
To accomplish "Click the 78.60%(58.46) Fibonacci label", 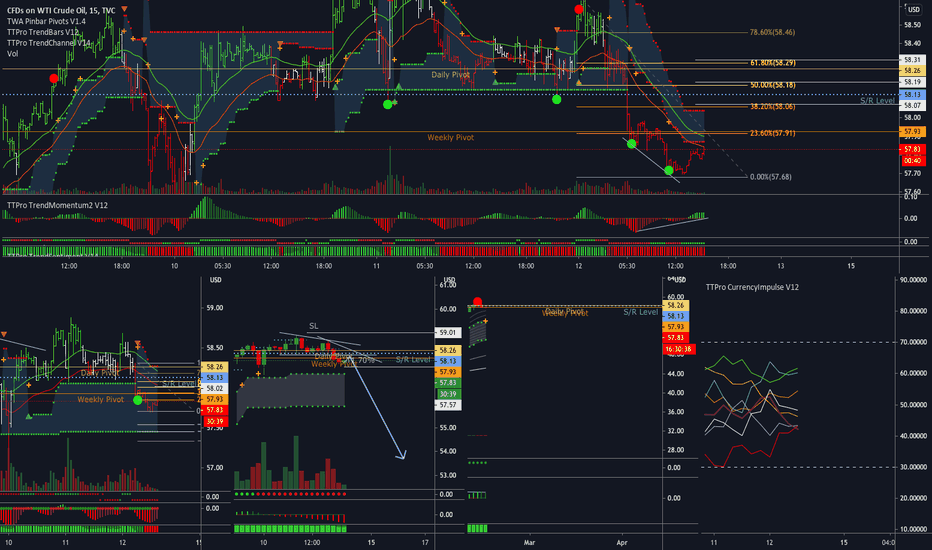I will (772, 32).
